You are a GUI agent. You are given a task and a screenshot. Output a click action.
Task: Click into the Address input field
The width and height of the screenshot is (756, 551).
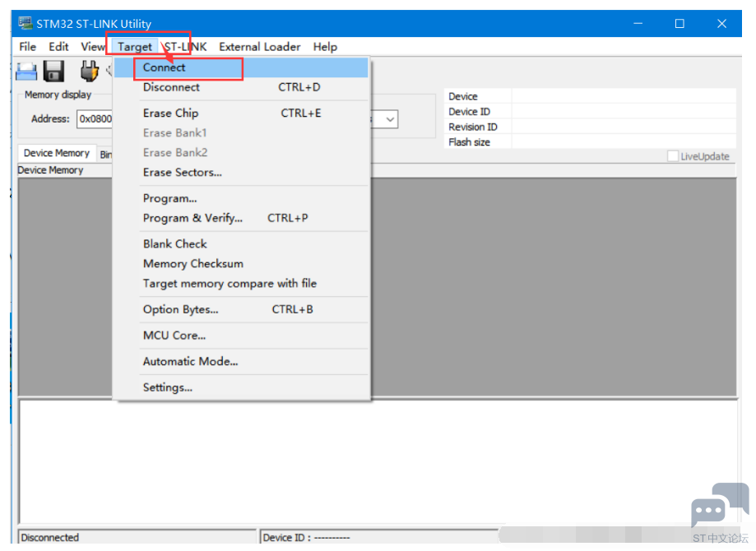pyautogui.click(x=95, y=119)
